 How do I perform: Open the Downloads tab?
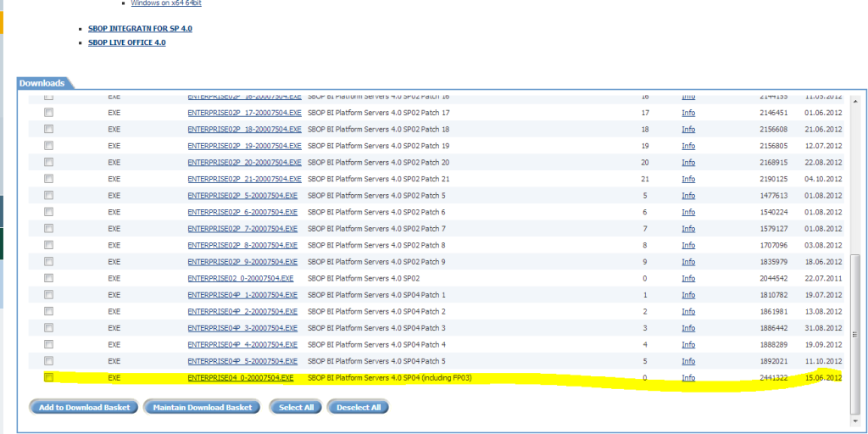[42, 83]
